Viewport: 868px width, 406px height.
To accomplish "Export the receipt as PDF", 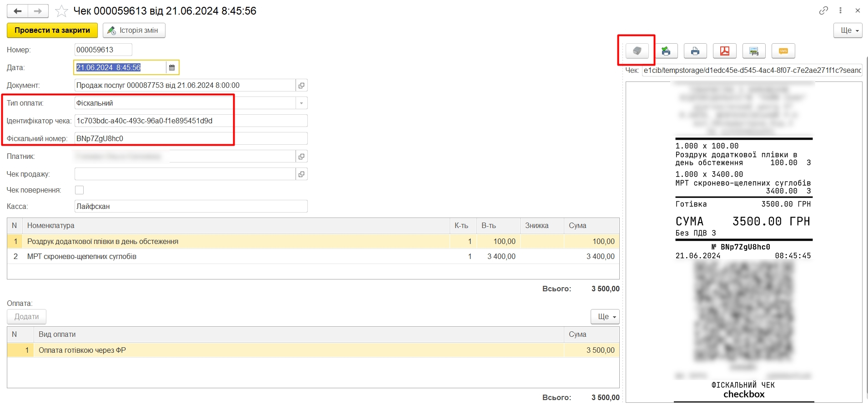I will coord(724,51).
